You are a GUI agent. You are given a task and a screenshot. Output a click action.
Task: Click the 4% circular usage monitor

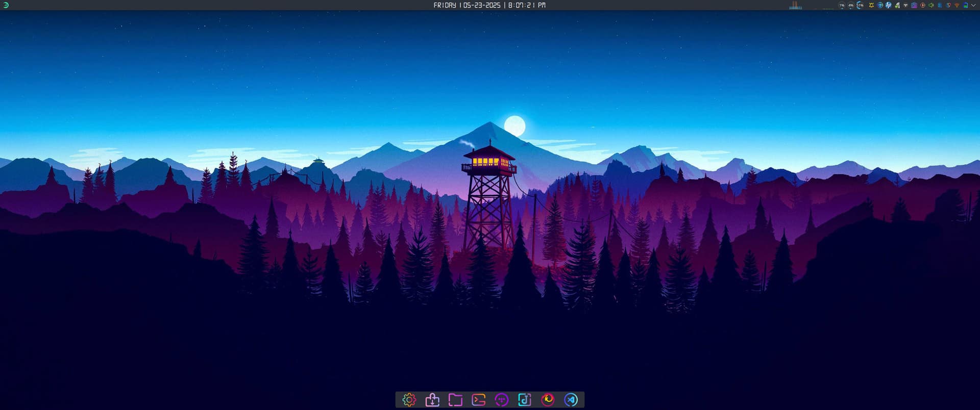point(851,5)
